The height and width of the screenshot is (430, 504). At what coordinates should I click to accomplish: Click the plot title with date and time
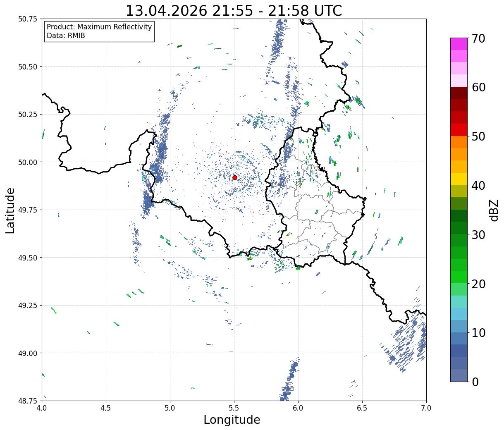[234, 10]
